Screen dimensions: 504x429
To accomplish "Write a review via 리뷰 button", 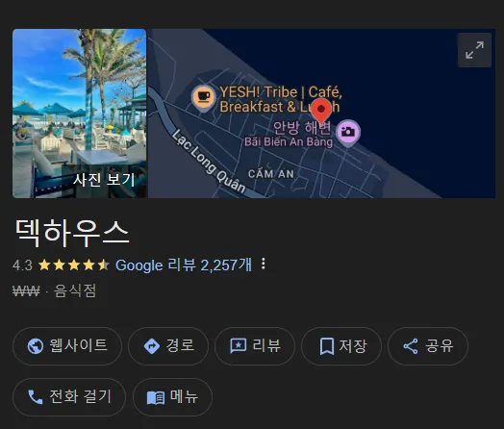I will click(255, 346).
